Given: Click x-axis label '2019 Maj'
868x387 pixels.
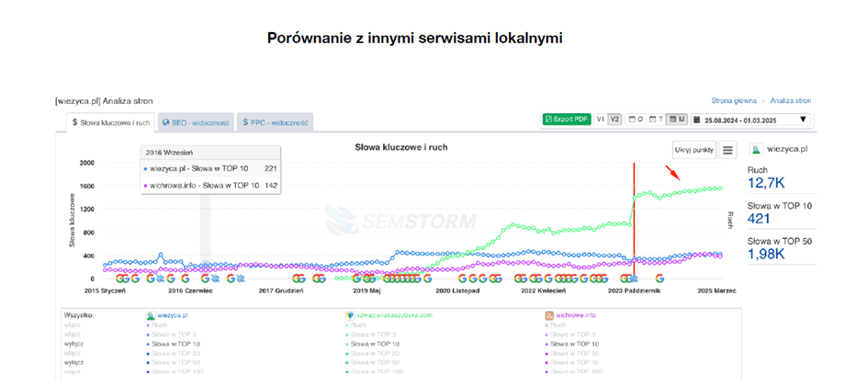Looking at the screenshot, I should click(366, 290).
